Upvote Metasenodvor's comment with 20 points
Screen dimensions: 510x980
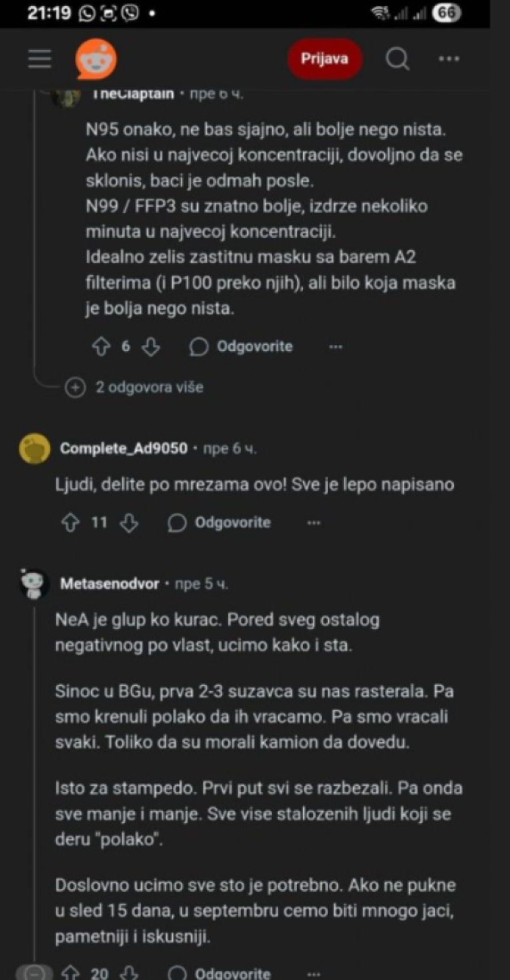coord(70,973)
